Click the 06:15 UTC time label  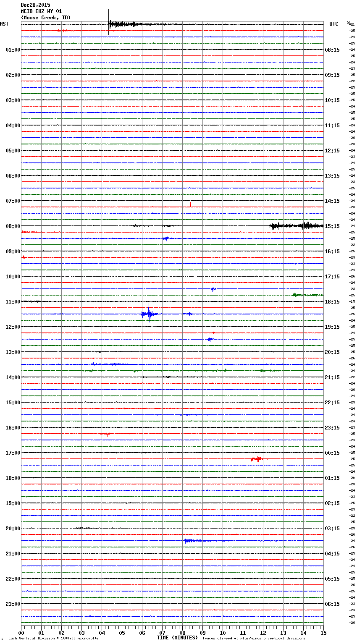click(x=332, y=604)
